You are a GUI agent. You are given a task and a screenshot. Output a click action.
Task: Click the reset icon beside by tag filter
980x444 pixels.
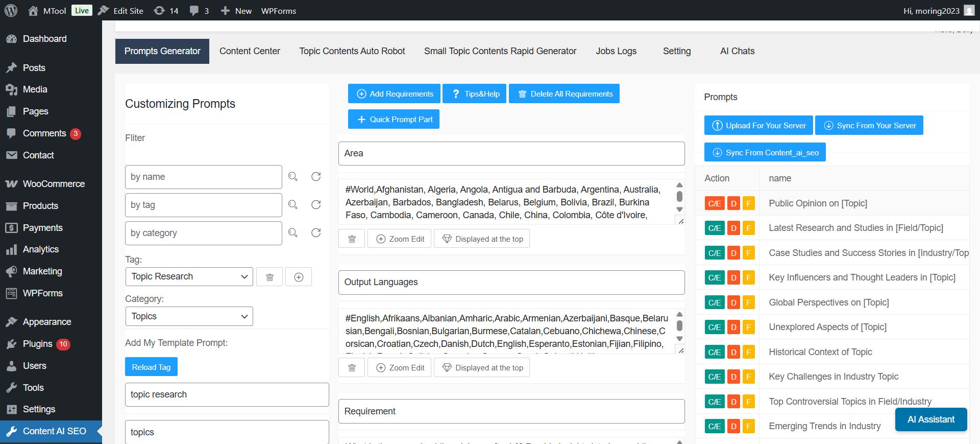[x=316, y=205]
